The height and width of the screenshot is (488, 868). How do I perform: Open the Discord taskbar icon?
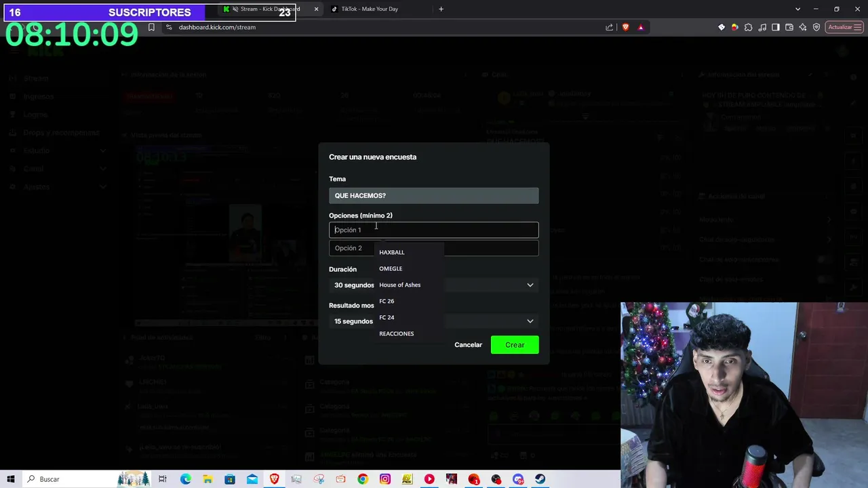[x=518, y=479]
